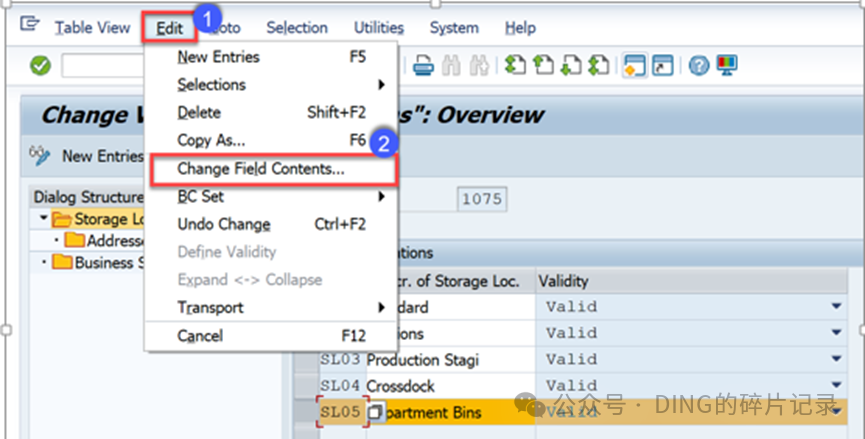
Task: Choose Change Field Contents... menu entry
Action: coord(273,169)
